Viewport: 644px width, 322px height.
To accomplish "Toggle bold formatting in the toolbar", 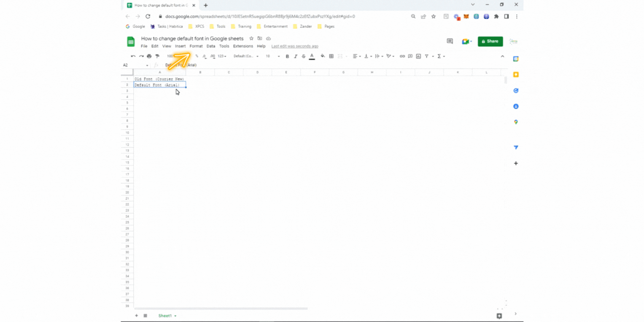I will (x=287, y=56).
